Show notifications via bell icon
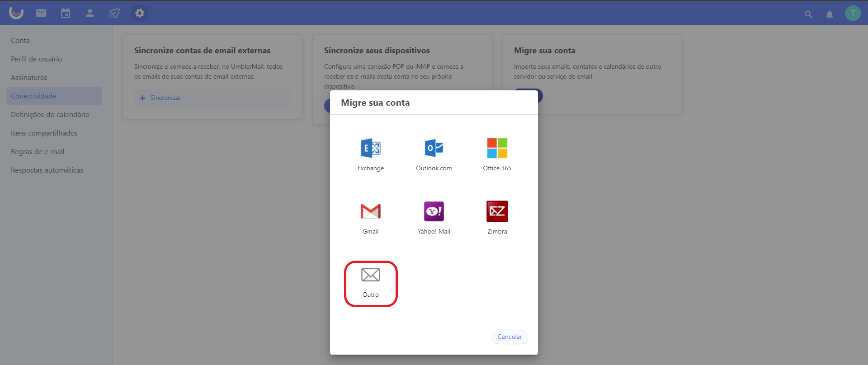Screen dimensions: 868x365 tap(829, 14)
